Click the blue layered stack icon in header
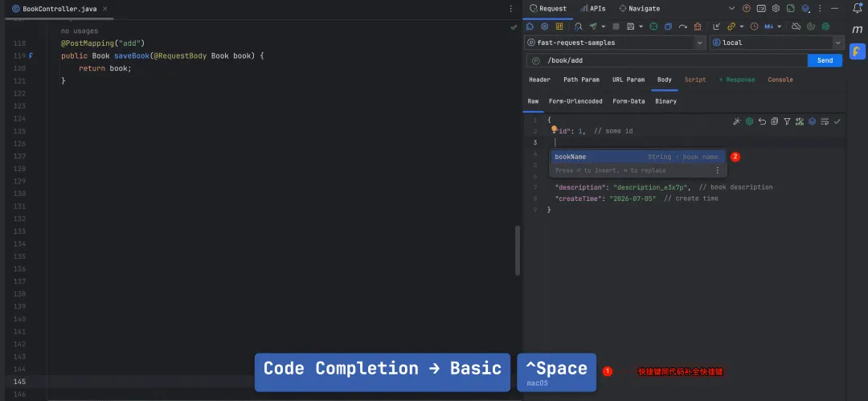 805,8
